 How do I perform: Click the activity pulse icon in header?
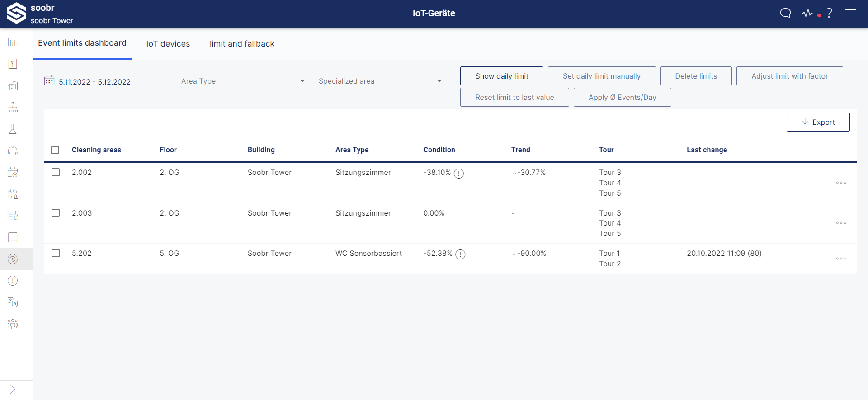[x=807, y=13]
